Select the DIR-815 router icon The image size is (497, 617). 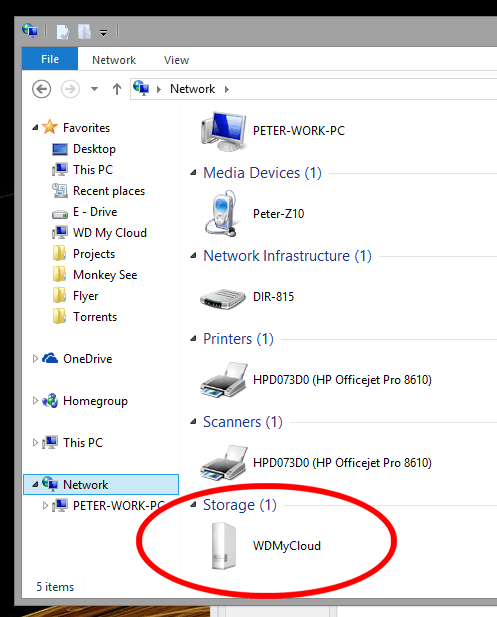[223, 298]
